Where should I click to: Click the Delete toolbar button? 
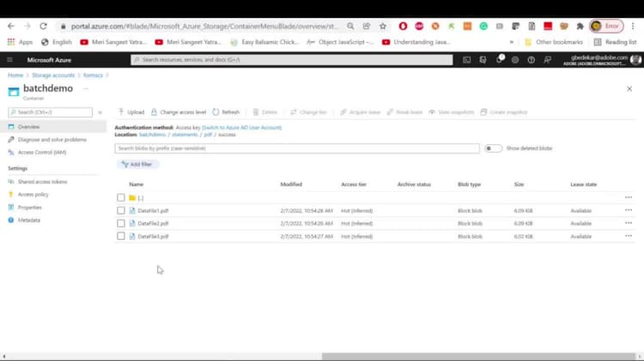pos(265,112)
